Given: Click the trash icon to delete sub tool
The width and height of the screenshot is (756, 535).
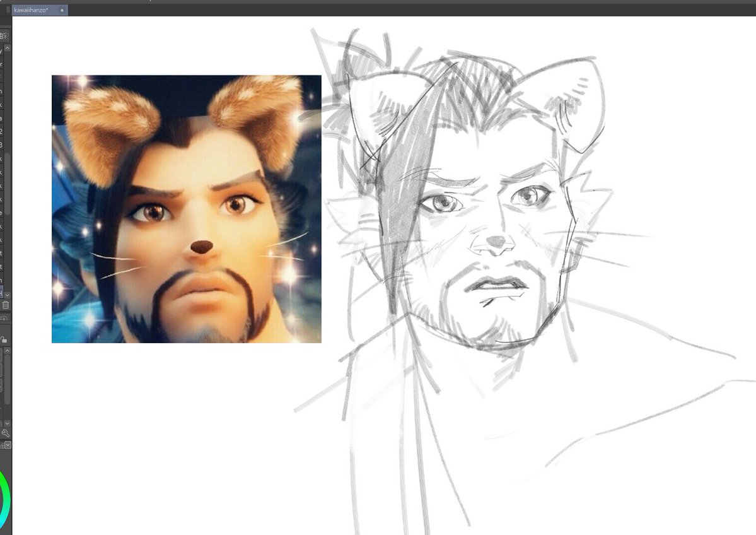Looking at the screenshot, I should [x=6, y=305].
